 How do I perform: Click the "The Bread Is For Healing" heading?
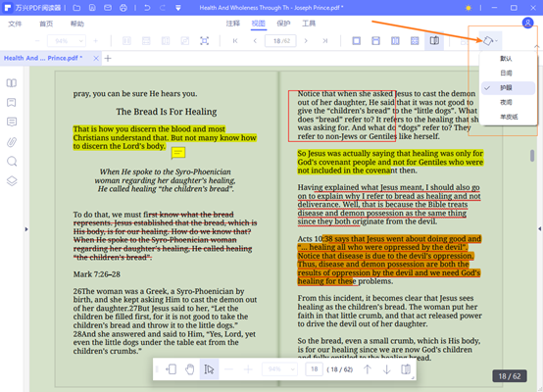pos(167,112)
